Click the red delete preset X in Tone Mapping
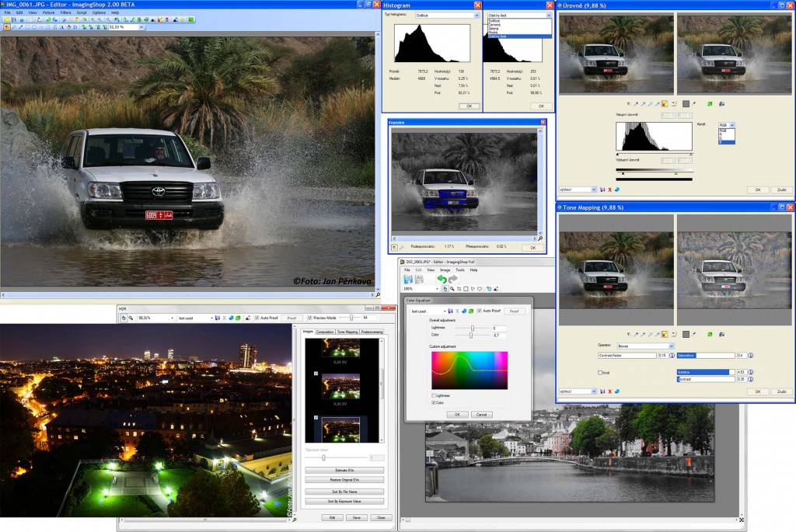 [609, 391]
